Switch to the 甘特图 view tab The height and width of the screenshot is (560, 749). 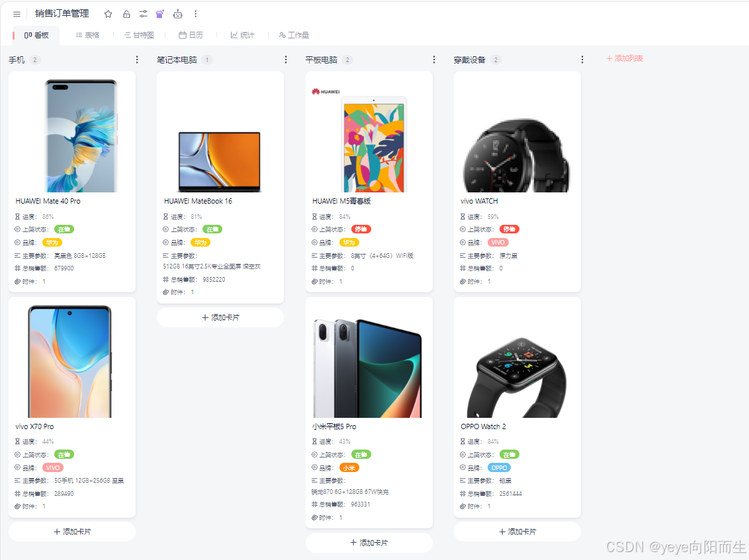click(x=140, y=35)
